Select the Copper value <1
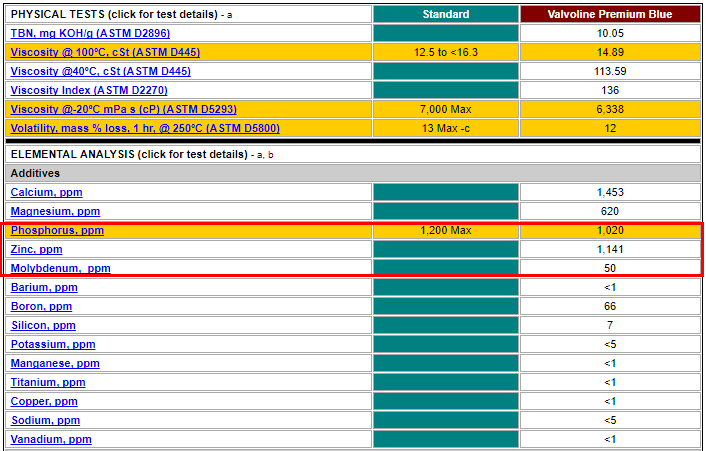The image size is (706, 451). (x=610, y=401)
